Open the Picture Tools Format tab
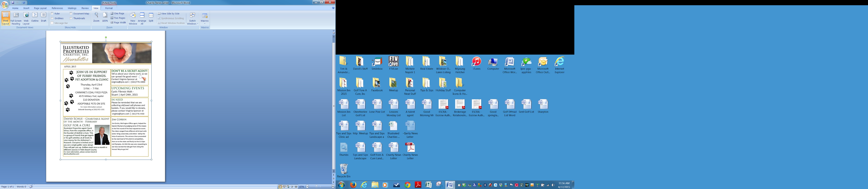The height and width of the screenshot is (189, 868). click(x=109, y=8)
